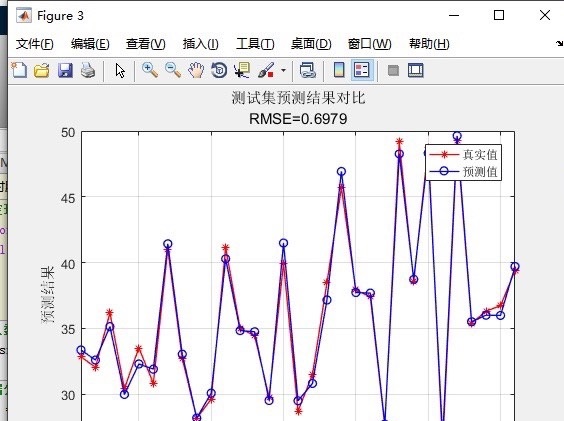Open file using the folder icon

pyautogui.click(x=42, y=70)
